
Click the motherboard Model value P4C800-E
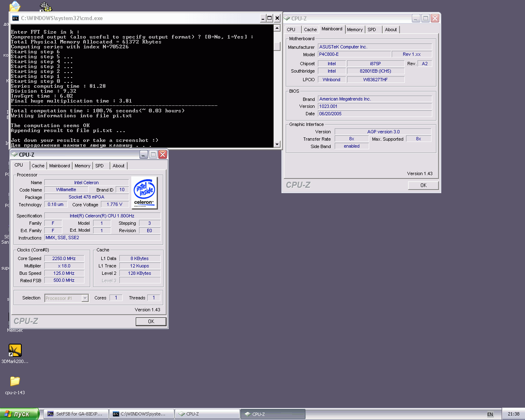coord(354,54)
